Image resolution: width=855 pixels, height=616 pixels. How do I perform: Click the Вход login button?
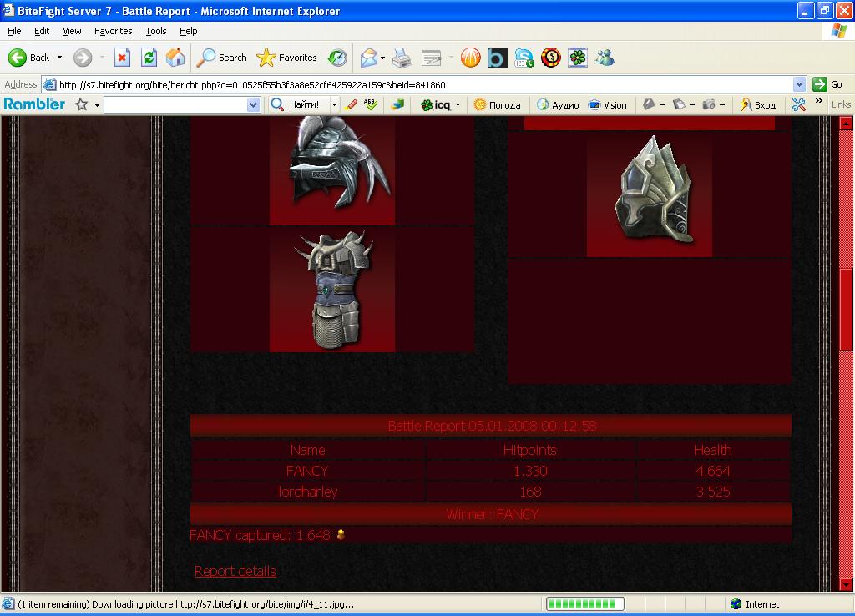point(758,104)
